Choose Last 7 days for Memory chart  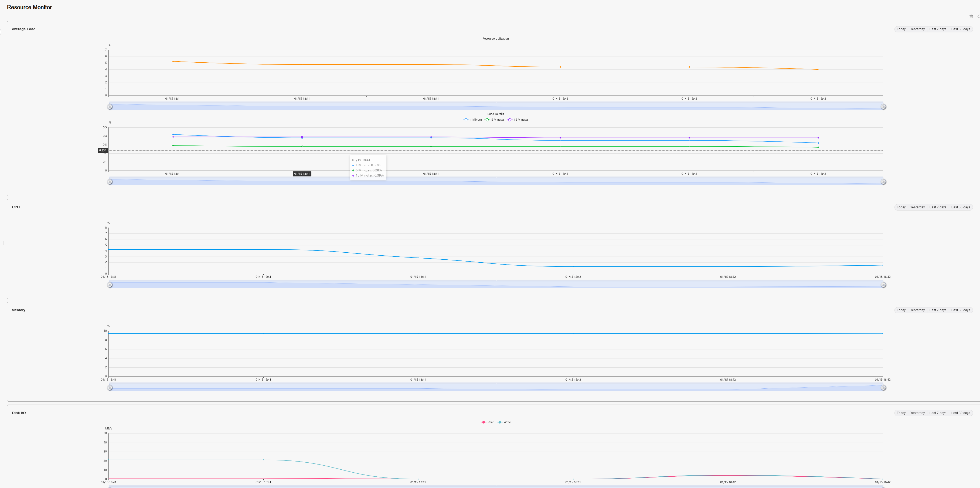[937, 310]
